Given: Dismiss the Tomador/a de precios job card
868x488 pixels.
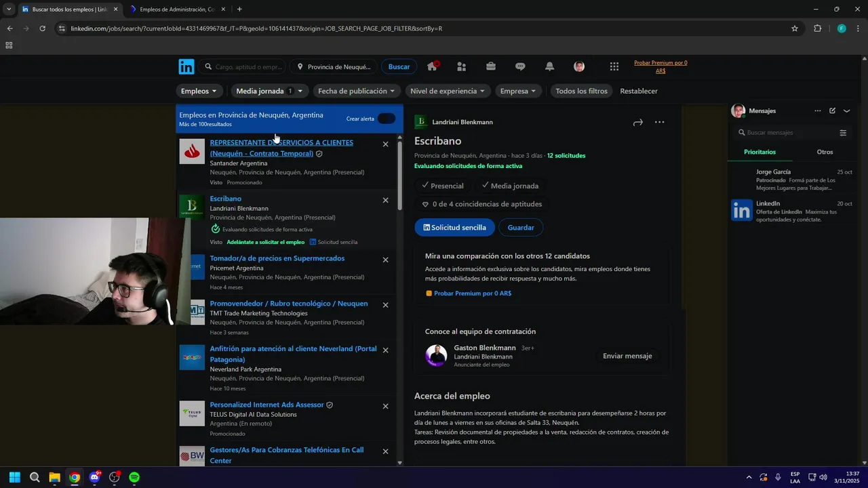Looking at the screenshot, I should click(x=385, y=260).
